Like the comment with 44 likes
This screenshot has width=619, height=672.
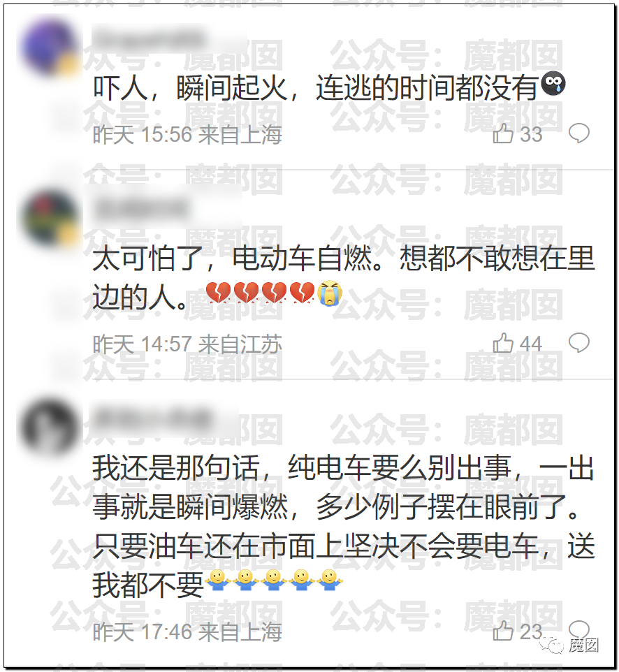click(503, 343)
